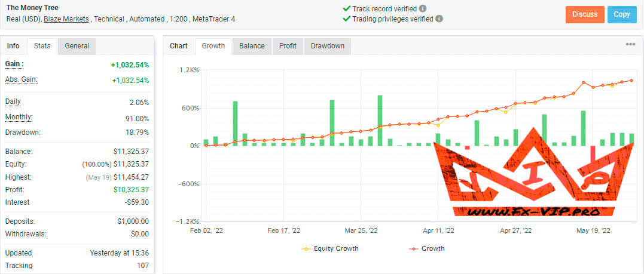Image resolution: width=644 pixels, height=274 pixels.
Task: Click the Trading privileges verified checkmark
Action: (x=347, y=19)
